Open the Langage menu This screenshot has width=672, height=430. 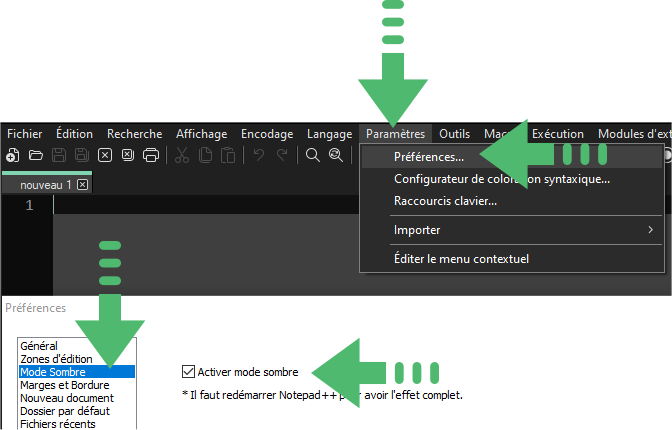click(x=329, y=134)
